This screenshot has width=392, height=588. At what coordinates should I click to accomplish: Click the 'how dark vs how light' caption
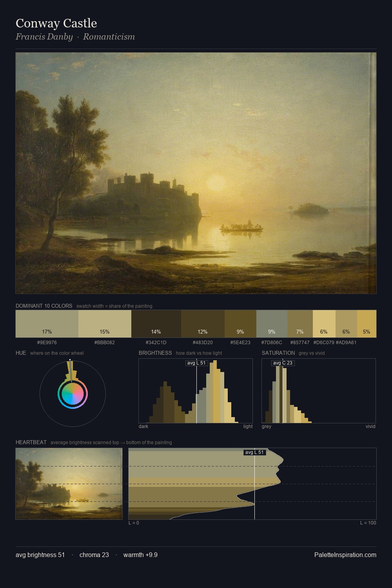click(x=199, y=353)
